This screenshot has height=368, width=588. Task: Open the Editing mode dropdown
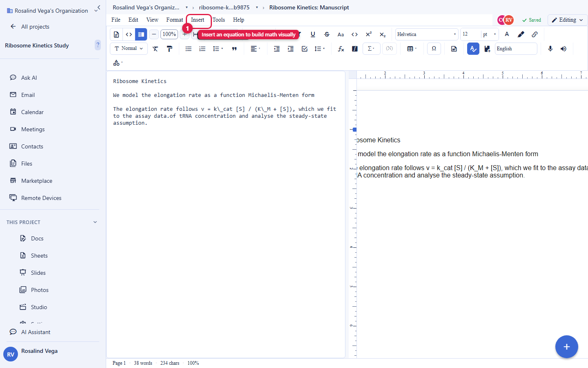pyautogui.click(x=568, y=20)
